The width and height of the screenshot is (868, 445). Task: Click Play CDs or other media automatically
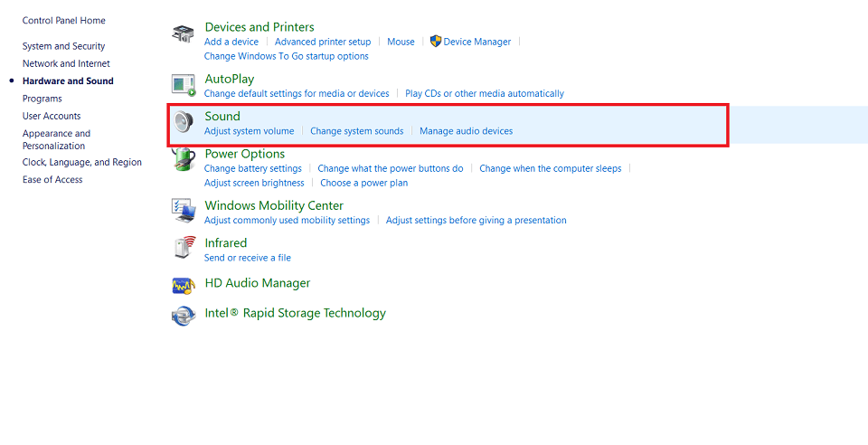coord(485,93)
